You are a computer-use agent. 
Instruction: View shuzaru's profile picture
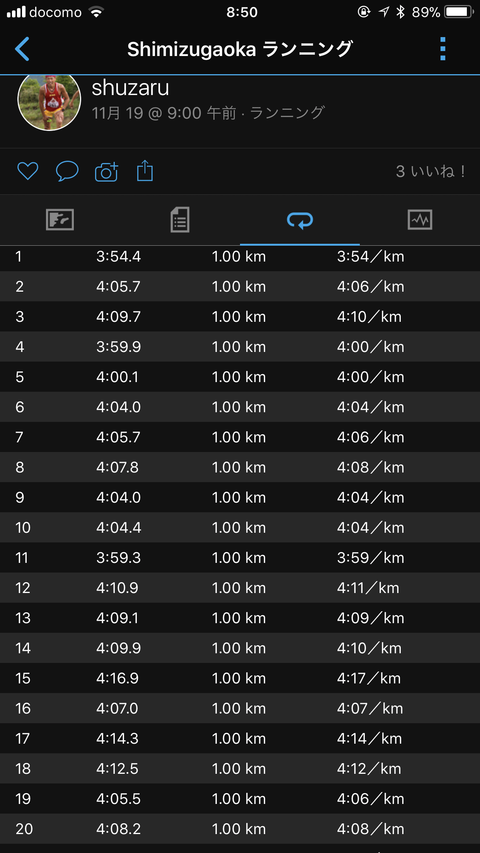point(49,101)
